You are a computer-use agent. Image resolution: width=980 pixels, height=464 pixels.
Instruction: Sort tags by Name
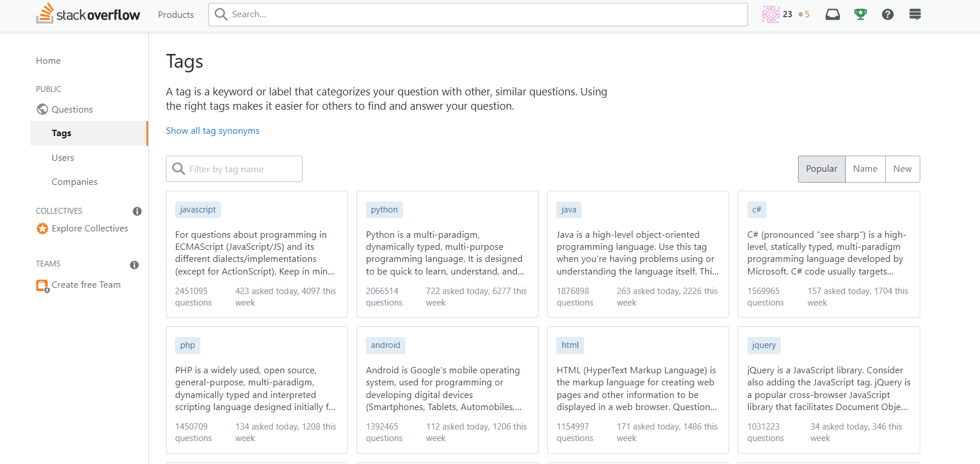865,169
